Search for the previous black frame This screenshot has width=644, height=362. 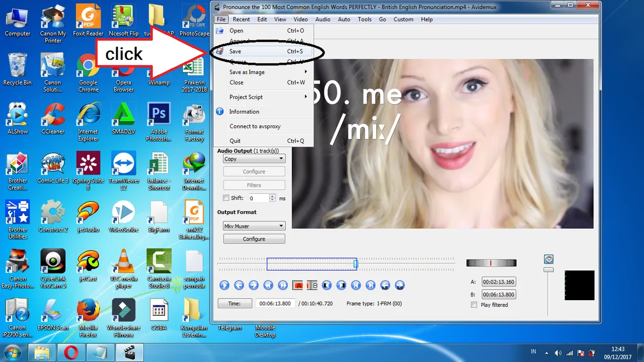point(327,286)
